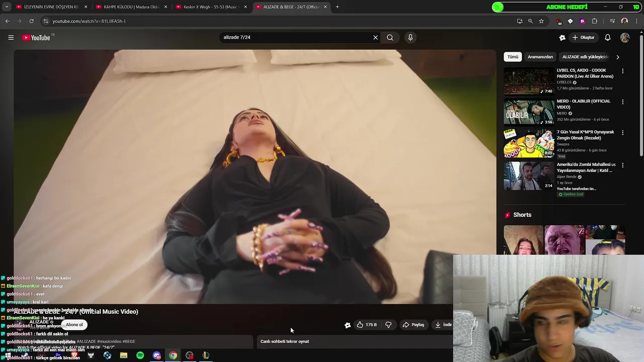The width and height of the screenshot is (644, 362).
Task: Download the video with İndir
Action: point(443,325)
